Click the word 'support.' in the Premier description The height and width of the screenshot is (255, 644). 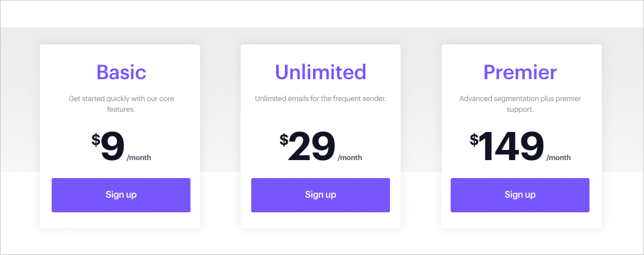point(520,110)
